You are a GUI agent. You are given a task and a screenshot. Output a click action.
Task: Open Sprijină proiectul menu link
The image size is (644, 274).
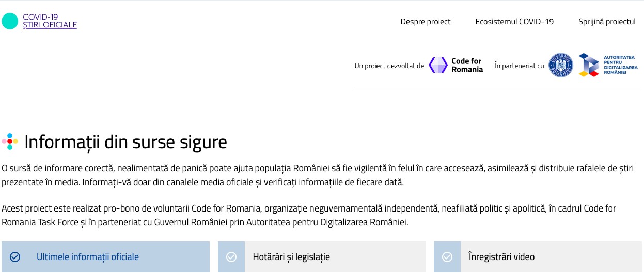[607, 22]
